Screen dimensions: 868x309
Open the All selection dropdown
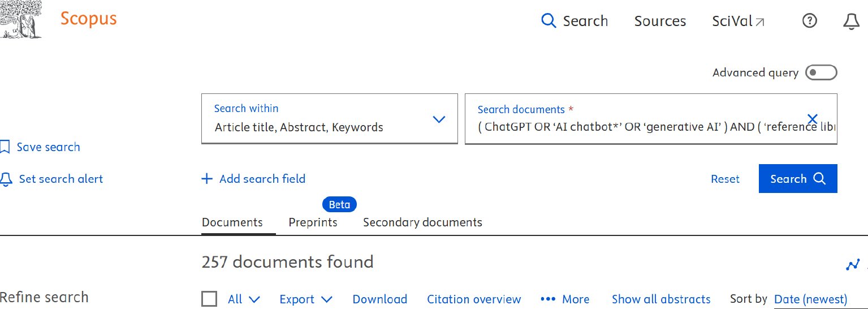[x=244, y=299]
